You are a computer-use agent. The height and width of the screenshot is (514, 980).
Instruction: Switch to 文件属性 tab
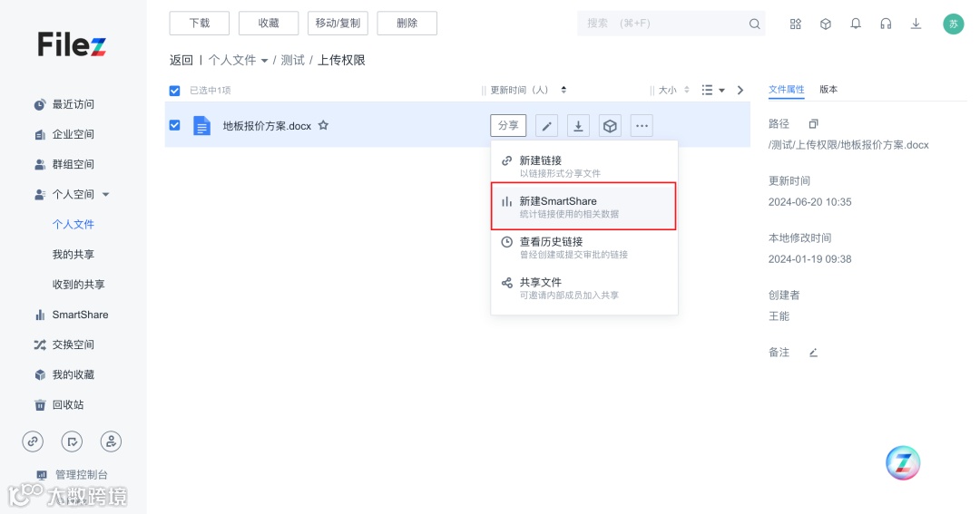point(786,90)
